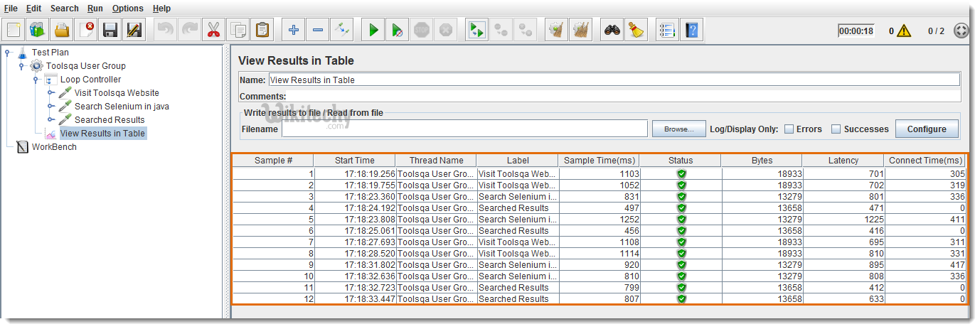
Task: Open the Options menu
Action: coord(127,9)
